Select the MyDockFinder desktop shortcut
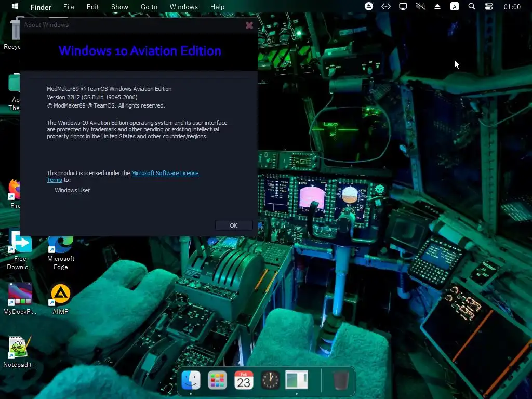532x399 pixels. click(20, 299)
